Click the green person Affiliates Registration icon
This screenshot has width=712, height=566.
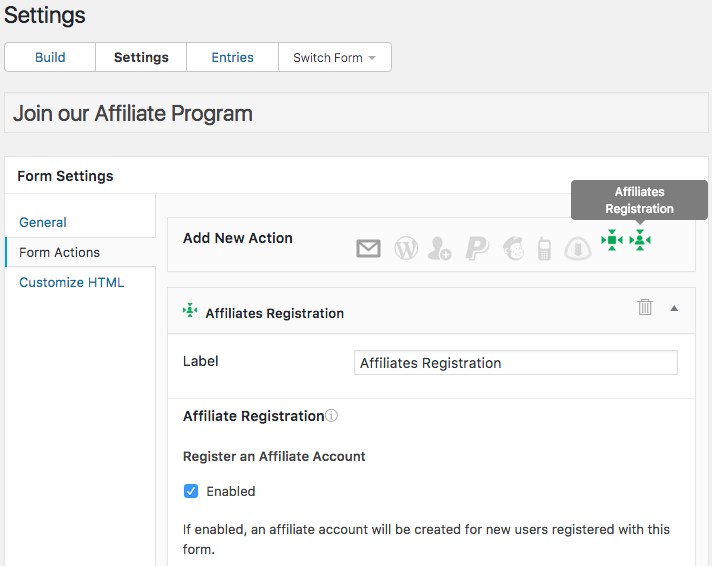(x=640, y=240)
